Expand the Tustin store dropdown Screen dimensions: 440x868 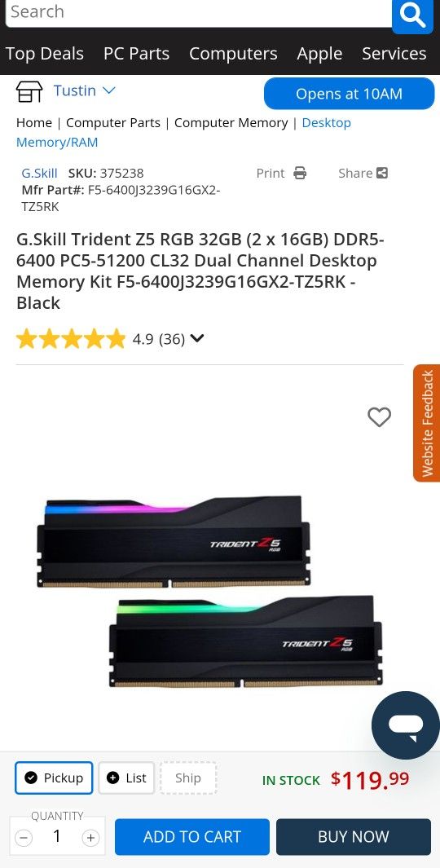coord(84,90)
